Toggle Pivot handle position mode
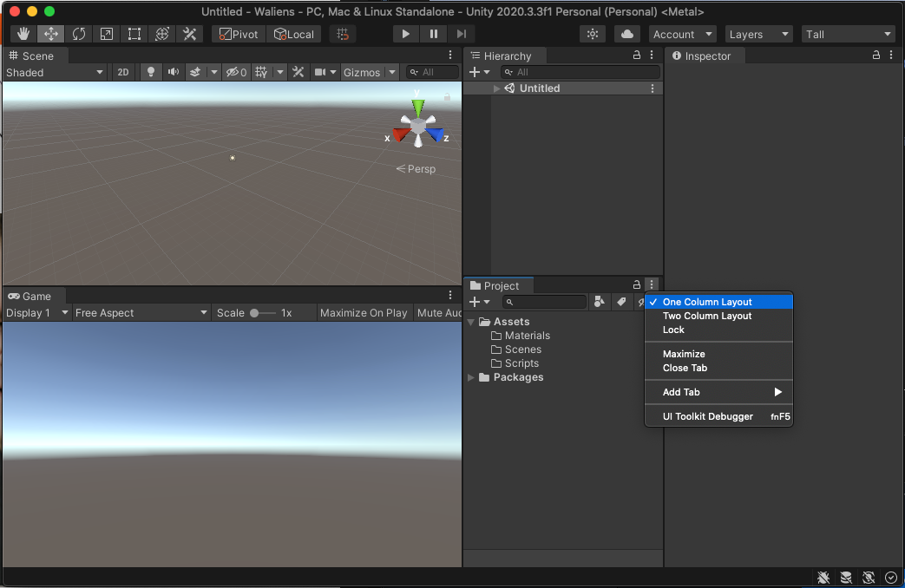This screenshot has width=905, height=588. coord(237,34)
